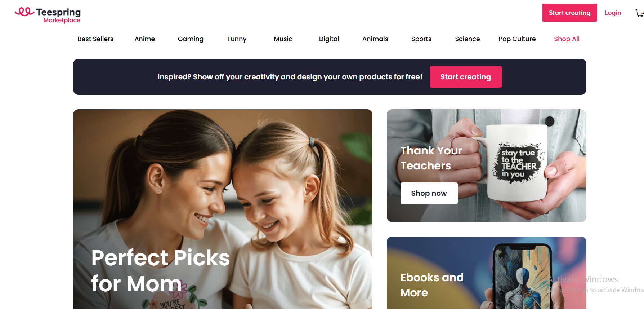
Task: Click the Teespring Marketplace logo
Action: tap(48, 15)
